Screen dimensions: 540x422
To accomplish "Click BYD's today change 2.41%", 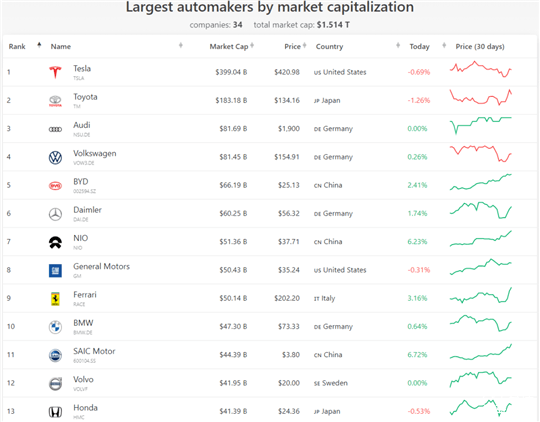I will coord(417,185).
